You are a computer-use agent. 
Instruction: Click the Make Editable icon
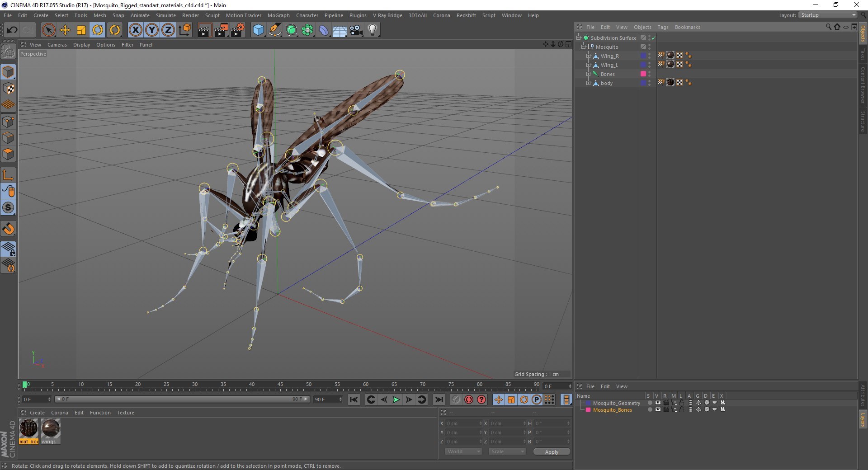point(8,52)
